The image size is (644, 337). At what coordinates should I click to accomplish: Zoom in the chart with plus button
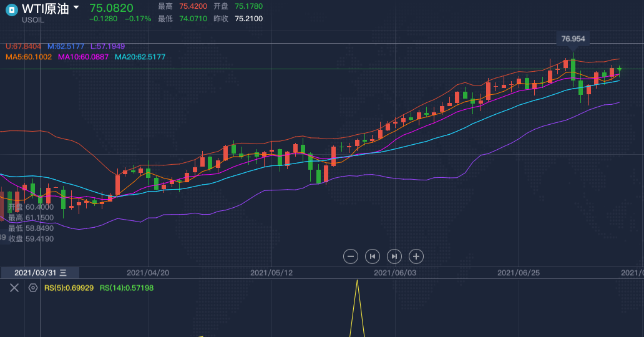click(x=416, y=256)
